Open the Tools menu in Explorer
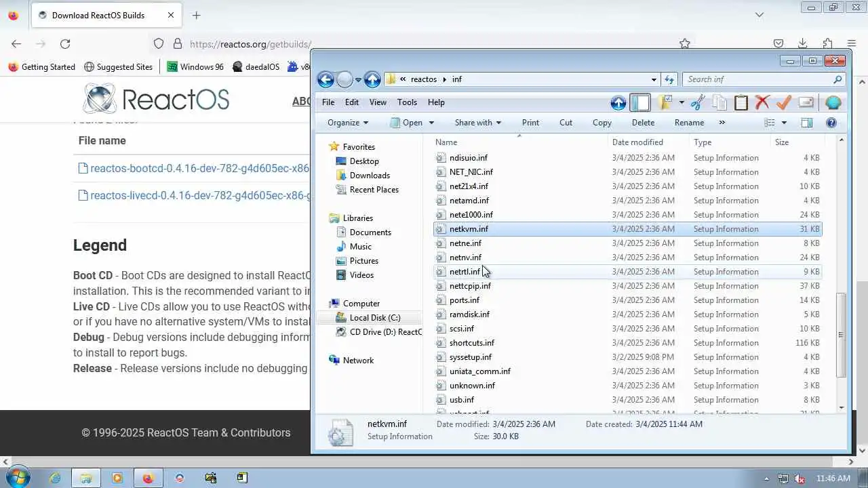Screen dimensions: 868x488 (407, 102)
